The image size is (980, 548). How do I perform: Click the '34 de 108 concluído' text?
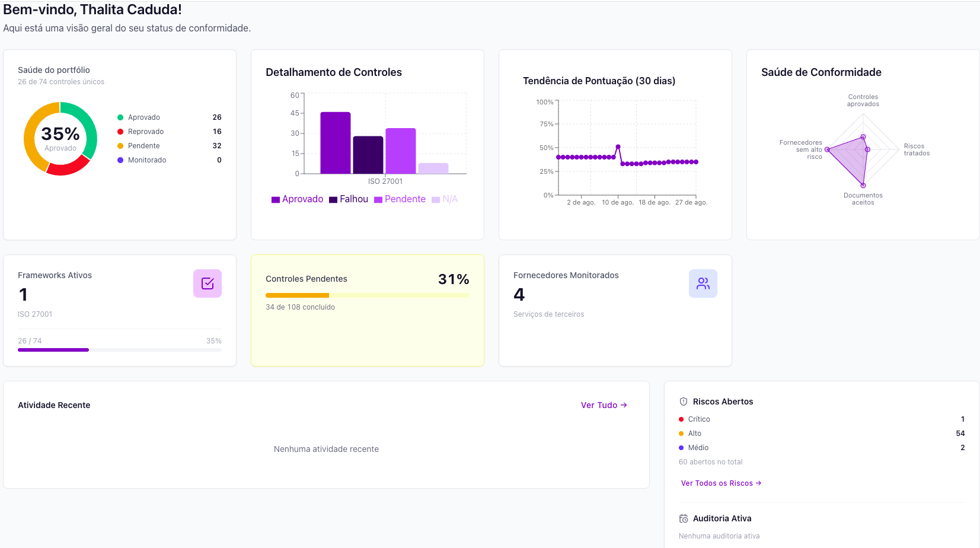[300, 307]
